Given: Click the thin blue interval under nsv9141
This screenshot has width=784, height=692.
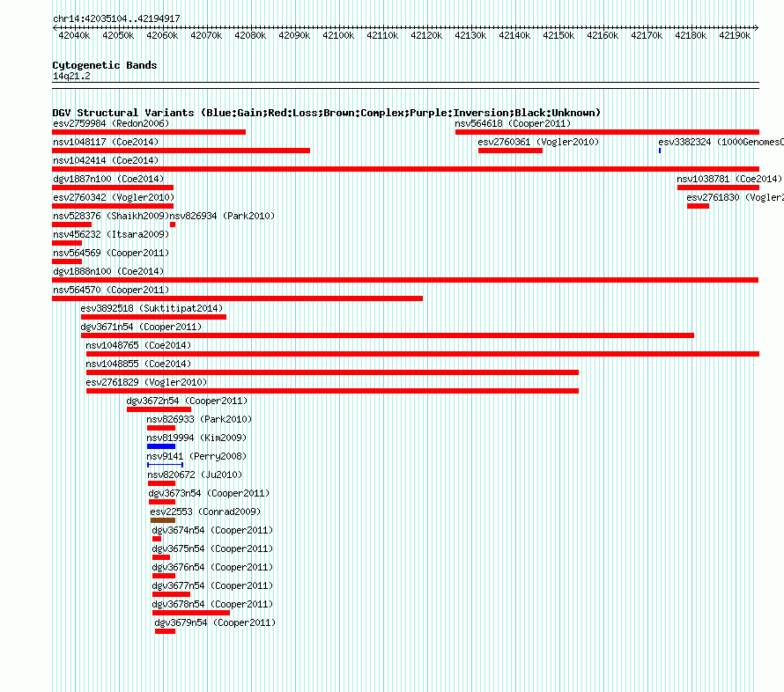Looking at the screenshot, I should tap(165, 465).
